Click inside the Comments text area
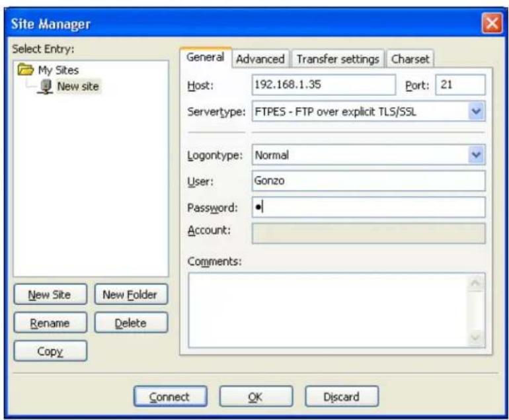Viewport: 509px width, 420px height. pyautogui.click(x=328, y=310)
